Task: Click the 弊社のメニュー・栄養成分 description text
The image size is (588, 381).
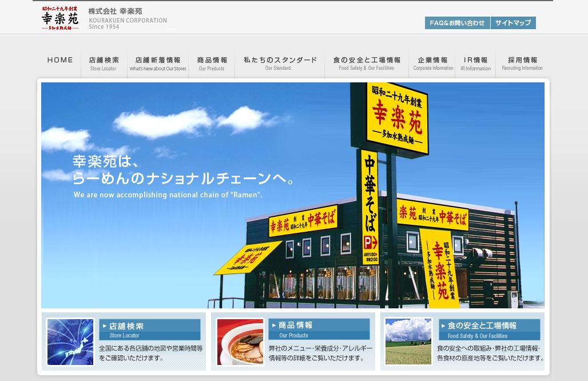Action: [x=321, y=353]
